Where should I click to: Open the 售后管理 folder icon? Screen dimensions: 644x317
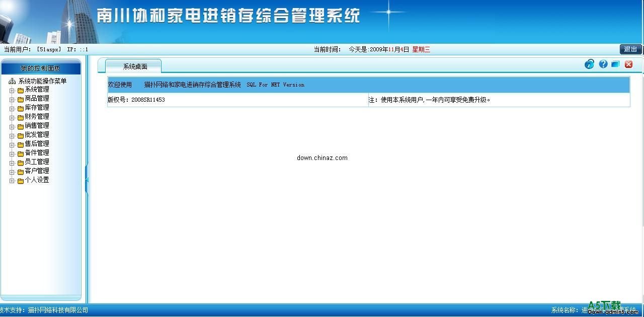19,143
